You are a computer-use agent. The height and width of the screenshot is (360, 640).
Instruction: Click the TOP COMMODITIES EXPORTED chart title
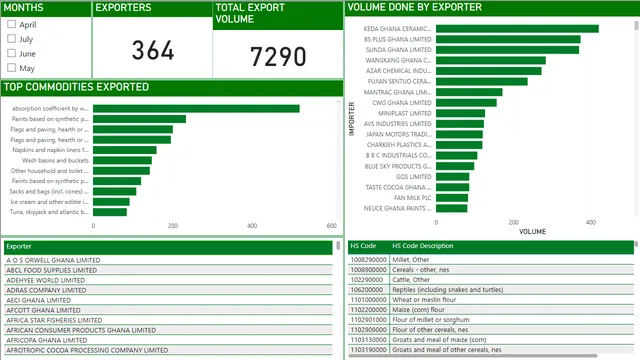(x=76, y=87)
